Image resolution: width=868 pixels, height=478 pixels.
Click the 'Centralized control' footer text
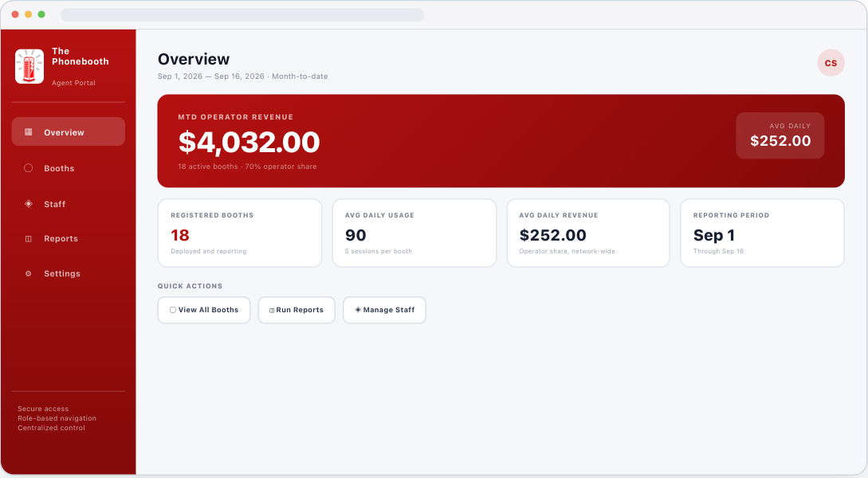pyautogui.click(x=52, y=428)
